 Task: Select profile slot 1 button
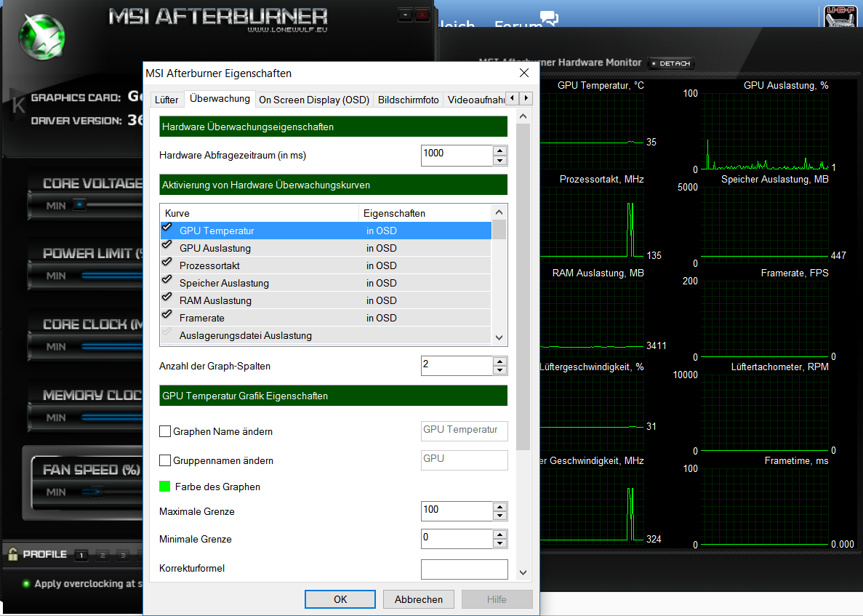tap(81, 555)
